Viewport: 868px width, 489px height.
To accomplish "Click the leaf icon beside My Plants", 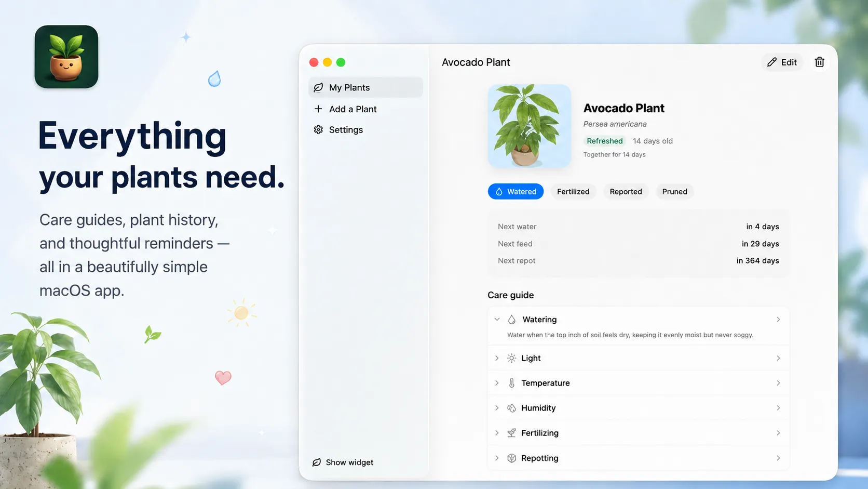I will pyautogui.click(x=318, y=87).
